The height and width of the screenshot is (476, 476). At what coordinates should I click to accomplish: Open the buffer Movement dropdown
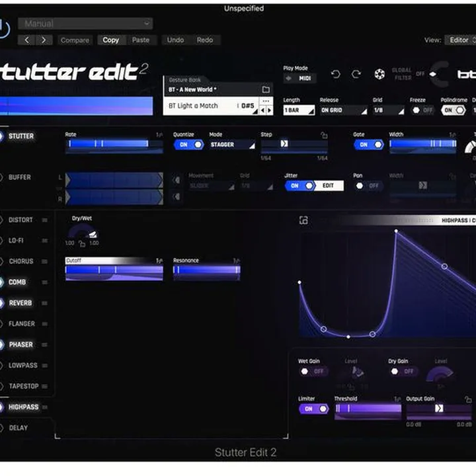pyautogui.click(x=212, y=186)
